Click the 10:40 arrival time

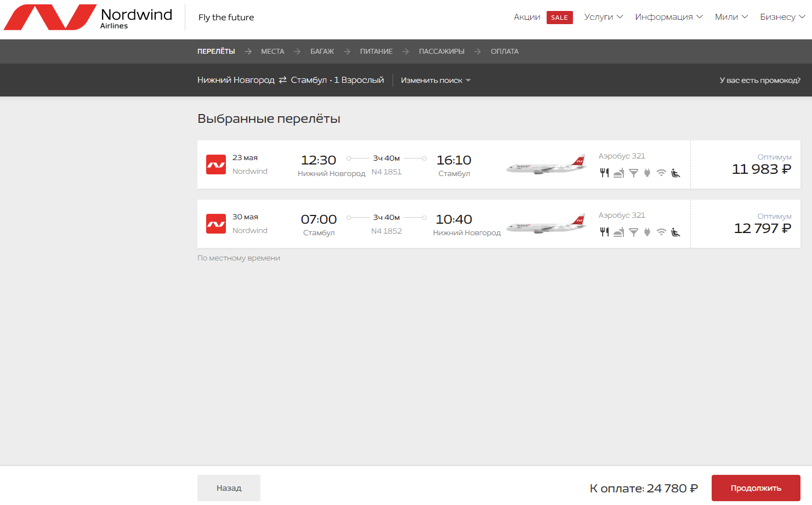454,219
